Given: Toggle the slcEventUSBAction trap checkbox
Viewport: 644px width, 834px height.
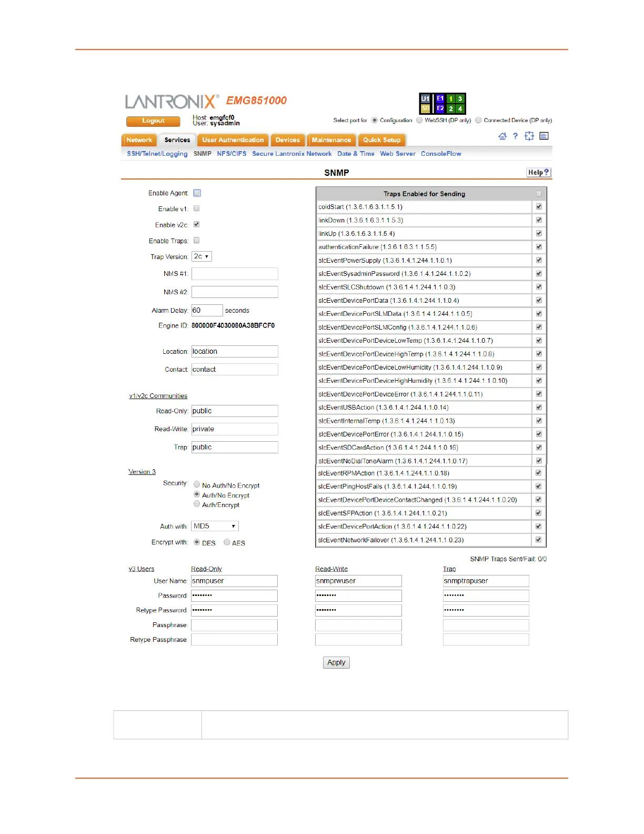Looking at the screenshot, I should point(539,407).
